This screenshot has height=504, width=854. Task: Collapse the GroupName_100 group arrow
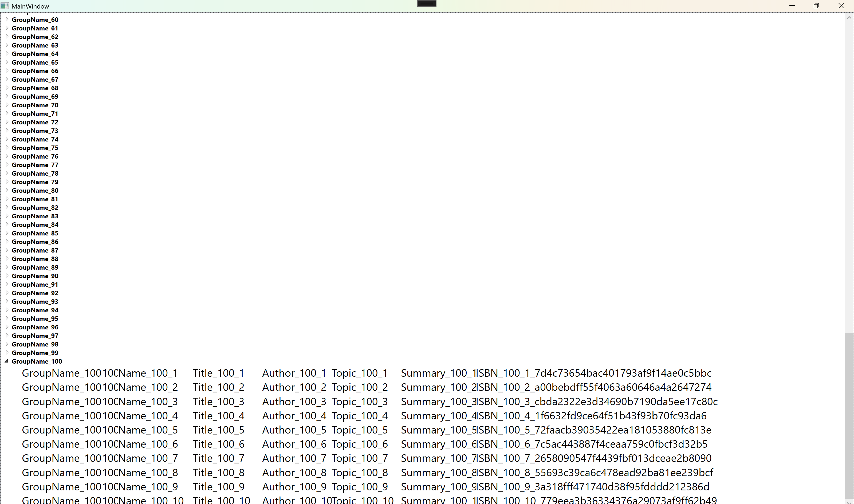coord(6,361)
